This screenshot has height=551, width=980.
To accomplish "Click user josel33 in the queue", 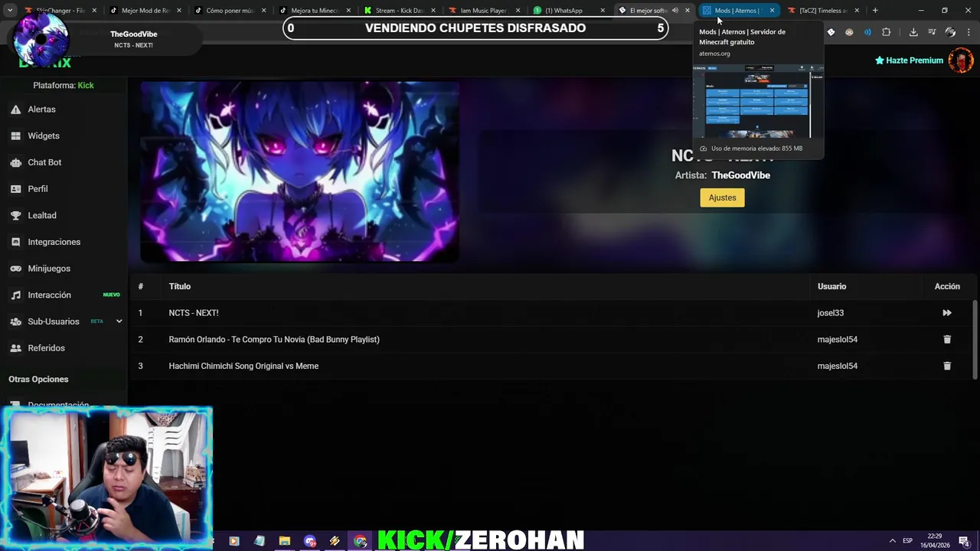I will pyautogui.click(x=831, y=313).
